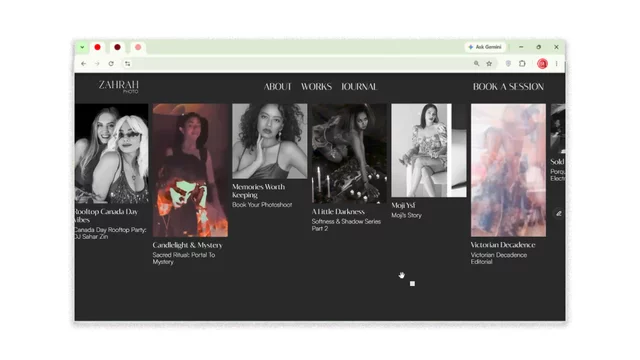Image resolution: width=640 pixels, height=360 pixels.
Task: Click the Ask Gemini button
Action: tap(485, 47)
